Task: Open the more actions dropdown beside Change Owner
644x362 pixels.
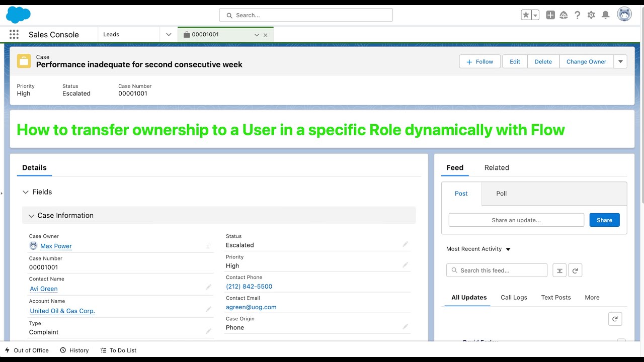Action: pyautogui.click(x=620, y=61)
